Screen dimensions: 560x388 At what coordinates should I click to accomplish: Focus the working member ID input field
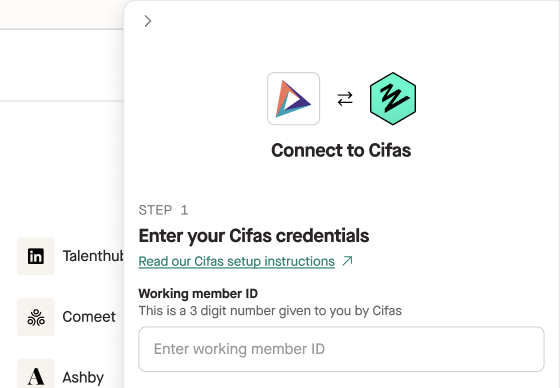[341, 349]
